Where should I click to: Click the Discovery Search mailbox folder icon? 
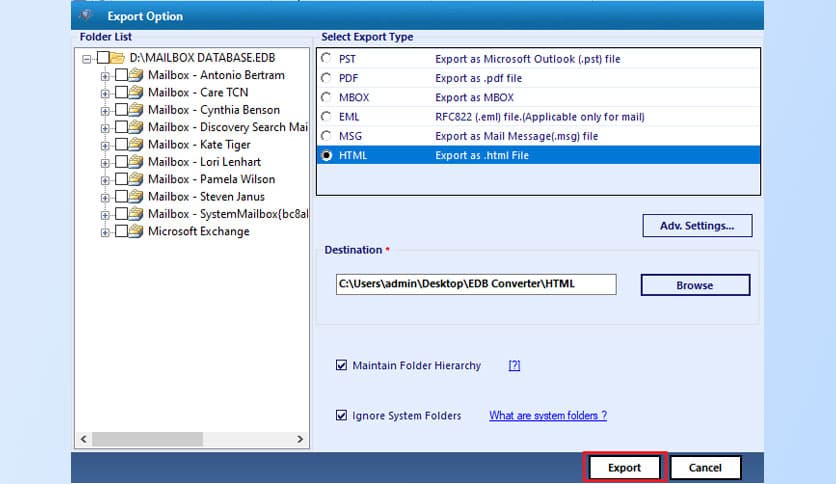(x=136, y=127)
